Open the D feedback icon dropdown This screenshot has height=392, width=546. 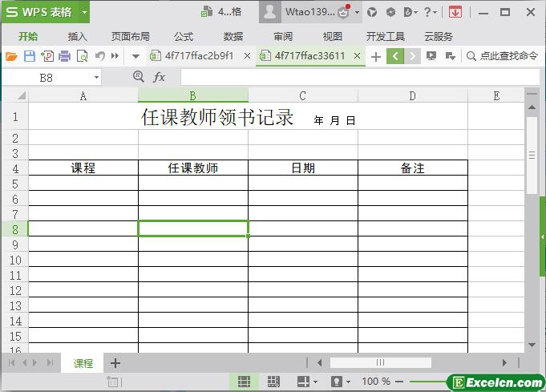click(x=411, y=12)
